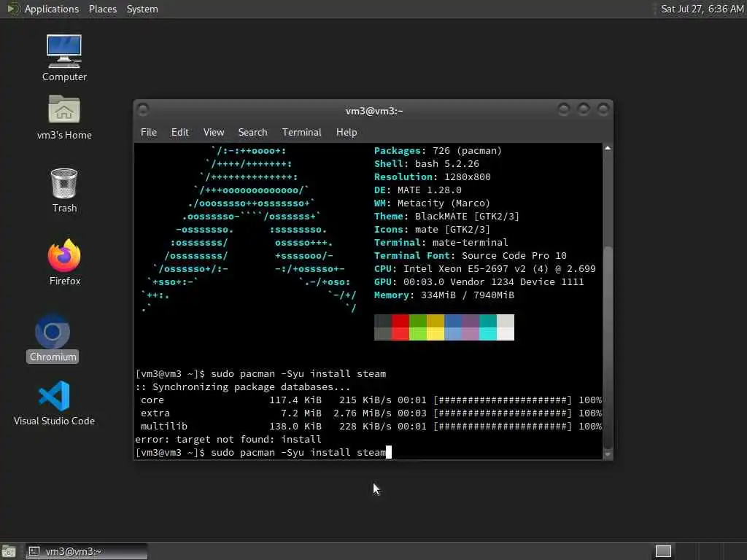The width and height of the screenshot is (747, 560).
Task: Click the bright red color block in neofetch output
Action: [400, 334]
